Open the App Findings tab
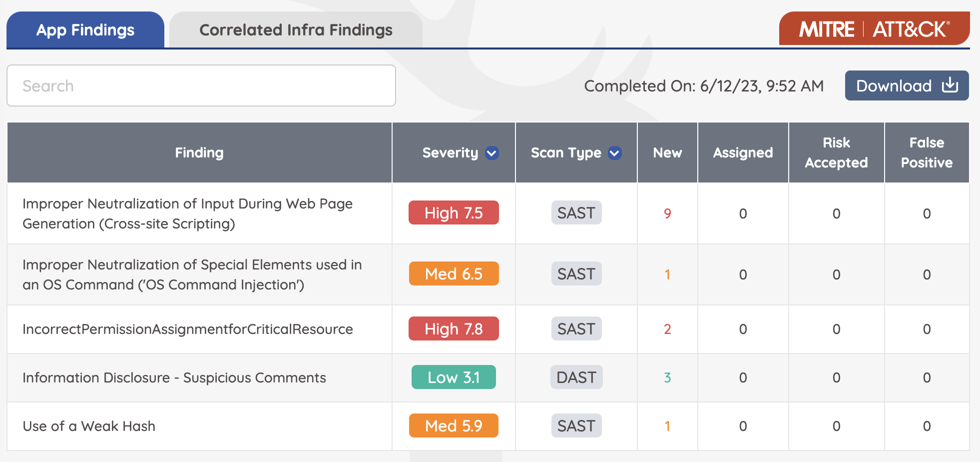 click(x=85, y=30)
